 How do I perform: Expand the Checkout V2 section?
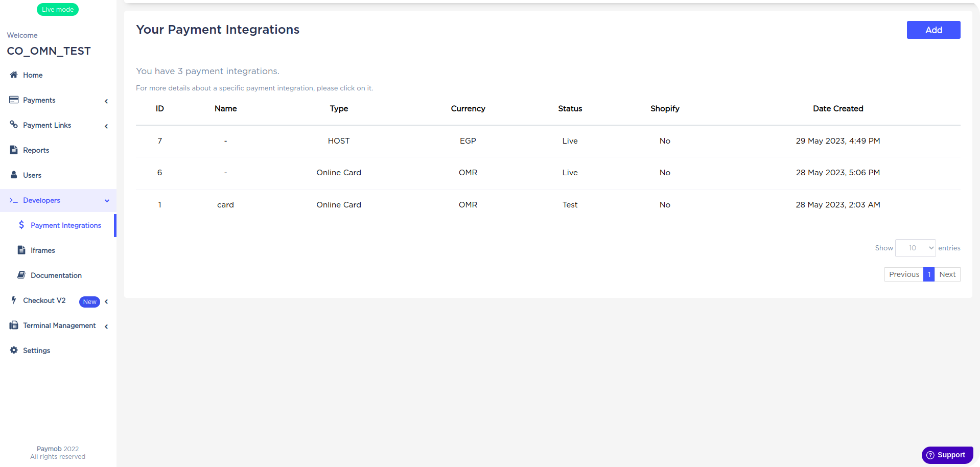click(x=107, y=301)
